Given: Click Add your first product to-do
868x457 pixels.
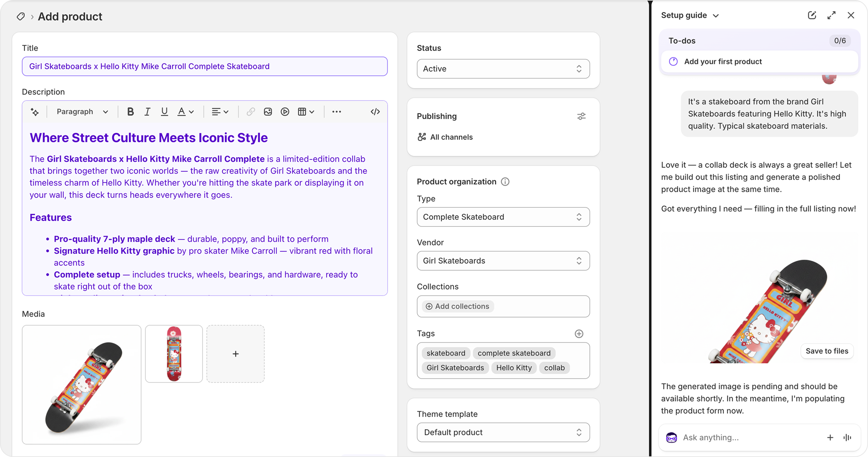Looking at the screenshot, I should (759, 61).
